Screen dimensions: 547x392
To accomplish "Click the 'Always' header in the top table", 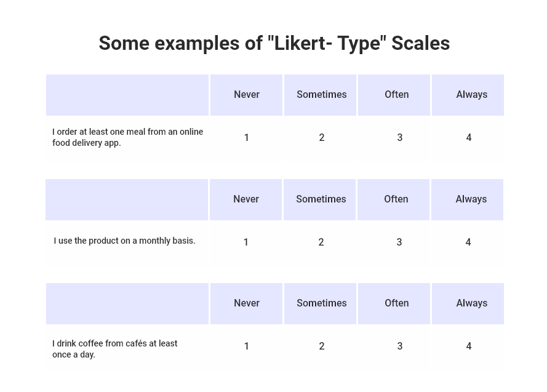I will (471, 95).
